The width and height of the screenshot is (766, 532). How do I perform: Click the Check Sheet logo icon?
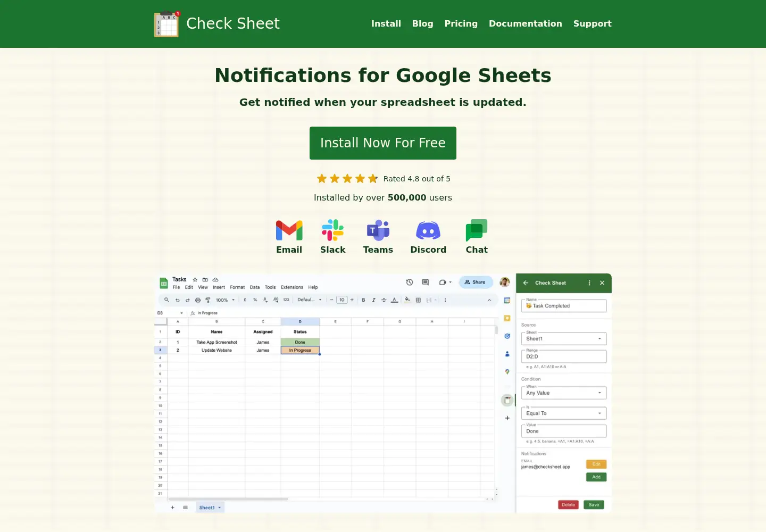(x=167, y=24)
